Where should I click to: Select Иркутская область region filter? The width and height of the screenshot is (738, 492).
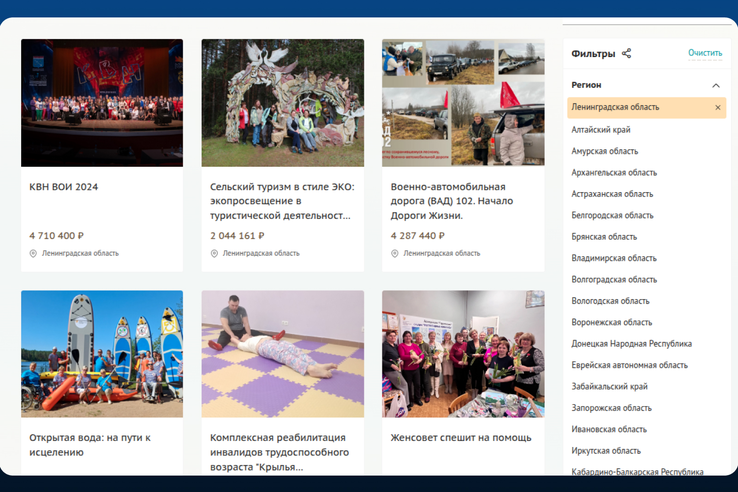click(x=606, y=451)
